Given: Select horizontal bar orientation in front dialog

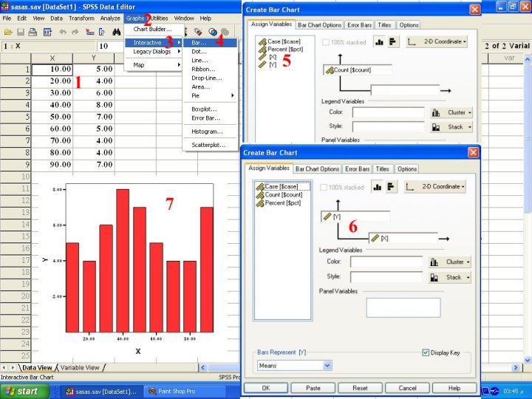Looking at the screenshot, I should 391,187.
